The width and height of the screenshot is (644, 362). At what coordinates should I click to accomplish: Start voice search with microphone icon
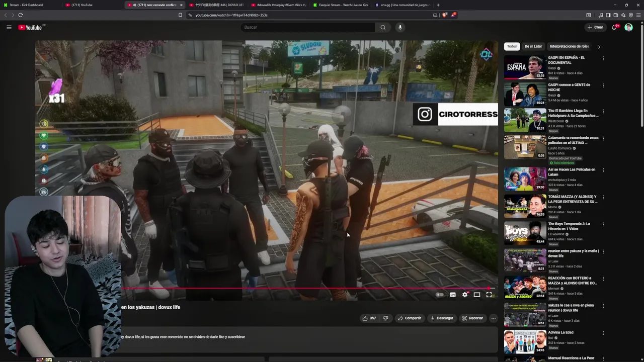pos(400,27)
